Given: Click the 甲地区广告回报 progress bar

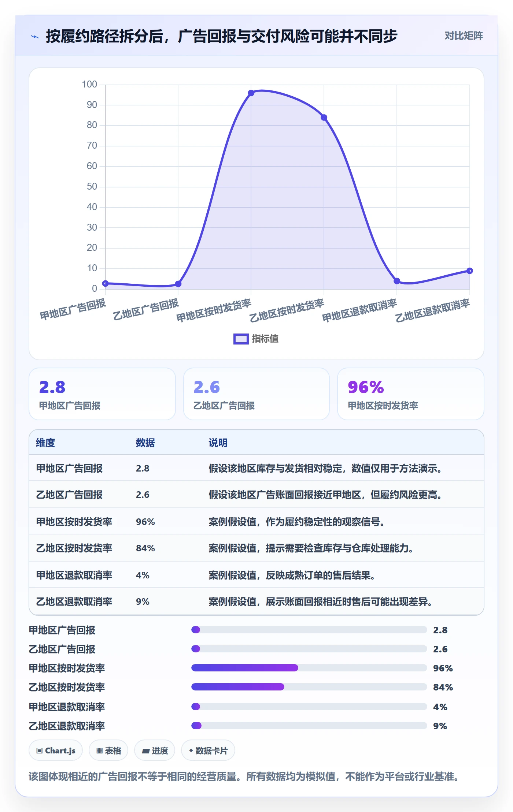Looking at the screenshot, I should [309, 630].
